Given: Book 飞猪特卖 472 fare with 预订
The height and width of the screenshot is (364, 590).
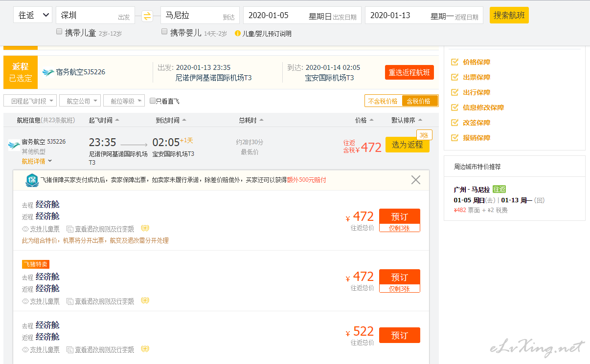Looking at the screenshot, I should [400, 277].
